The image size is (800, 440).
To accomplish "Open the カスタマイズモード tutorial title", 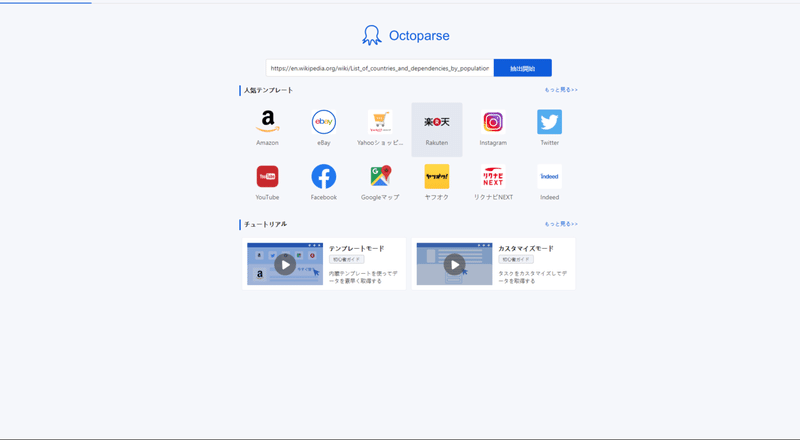I will pos(526,249).
